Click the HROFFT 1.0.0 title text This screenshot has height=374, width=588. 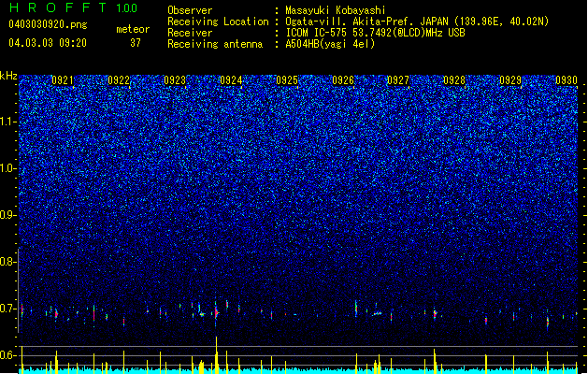(x=73, y=7)
